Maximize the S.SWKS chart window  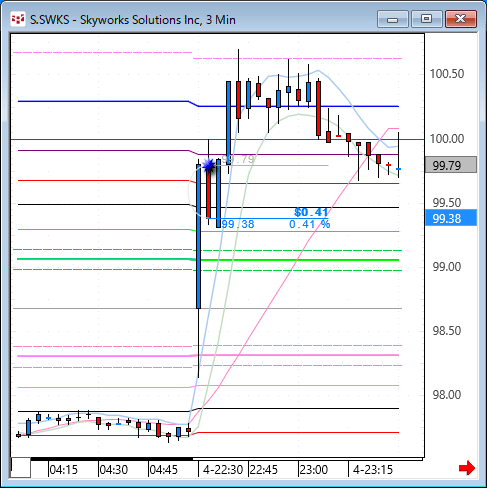426,19
